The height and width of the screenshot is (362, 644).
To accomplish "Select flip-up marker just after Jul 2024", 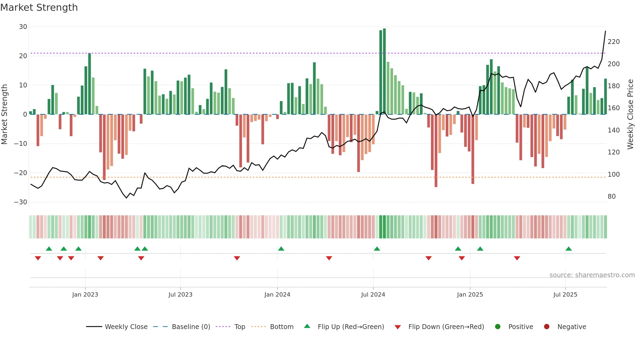I will coord(377,249).
